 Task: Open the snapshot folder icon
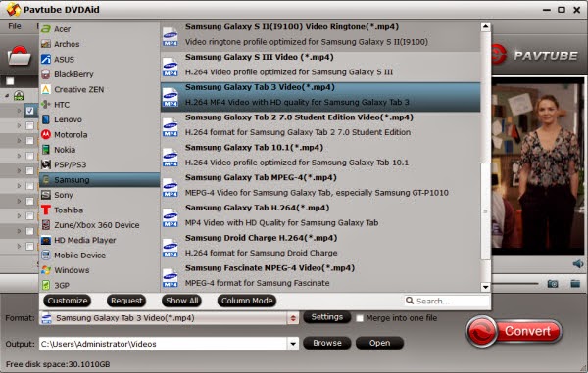click(x=575, y=284)
